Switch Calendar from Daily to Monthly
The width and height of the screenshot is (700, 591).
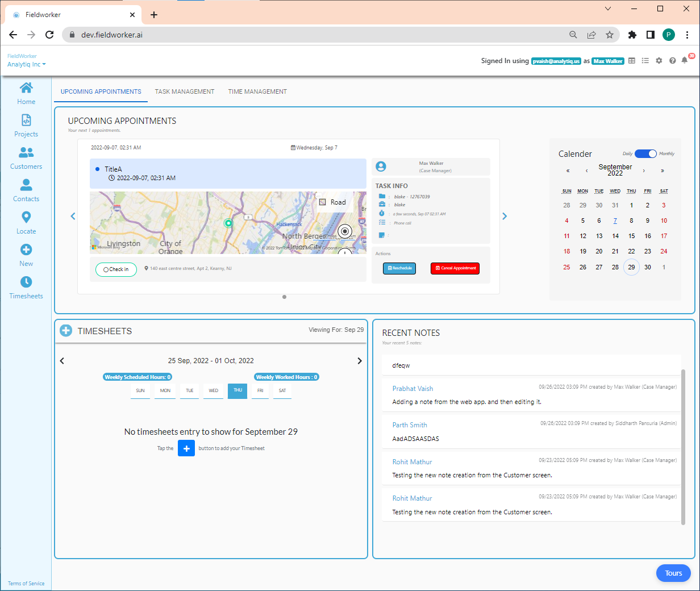point(646,153)
